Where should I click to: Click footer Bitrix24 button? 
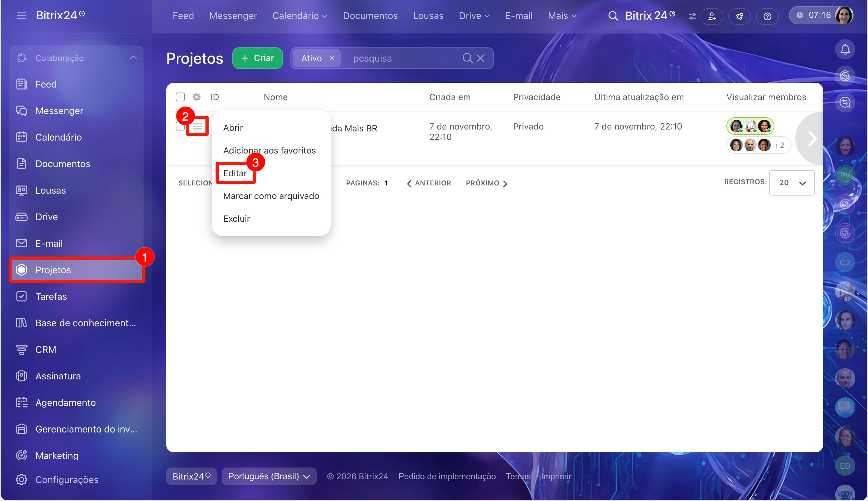click(191, 476)
